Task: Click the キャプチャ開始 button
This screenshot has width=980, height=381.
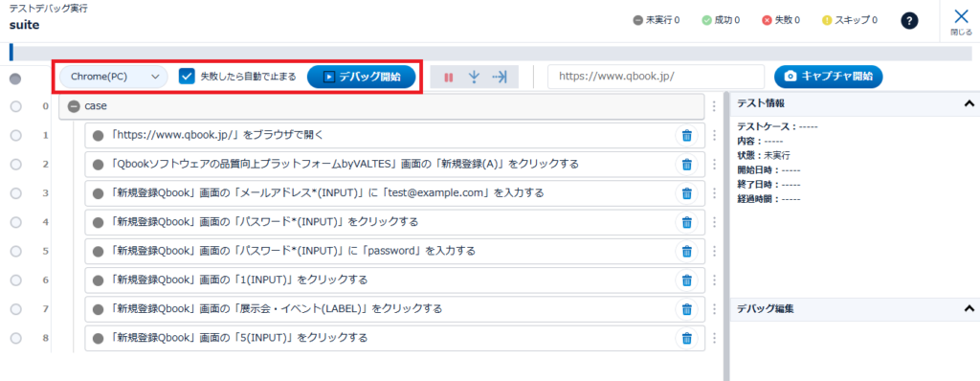Action: [828, 77]
